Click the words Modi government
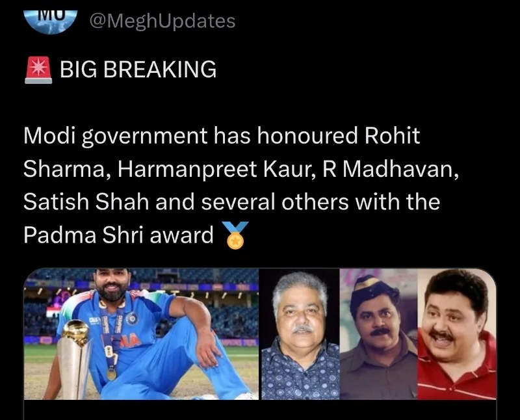Image resolution: width=520 pixels, height=420 pixels. [x=116, y=137]
